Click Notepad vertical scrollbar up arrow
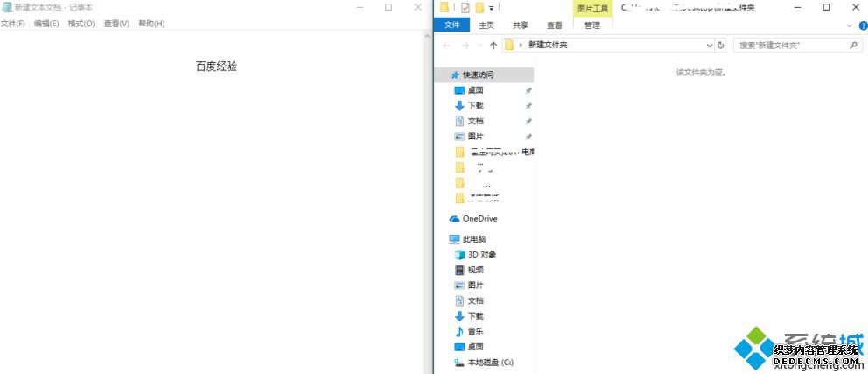Screen dimensions: 868x374 [x=427, y=35]
